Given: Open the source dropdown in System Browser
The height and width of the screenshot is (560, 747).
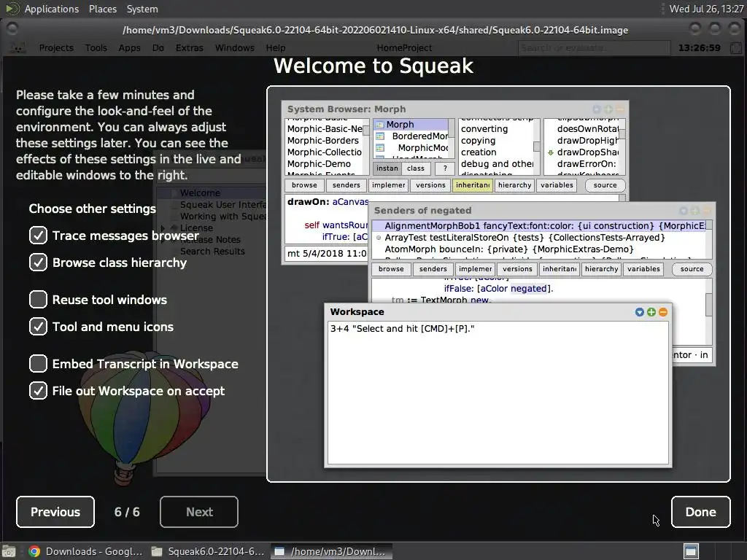Looking at the screenshot, I should pos(605,185).
